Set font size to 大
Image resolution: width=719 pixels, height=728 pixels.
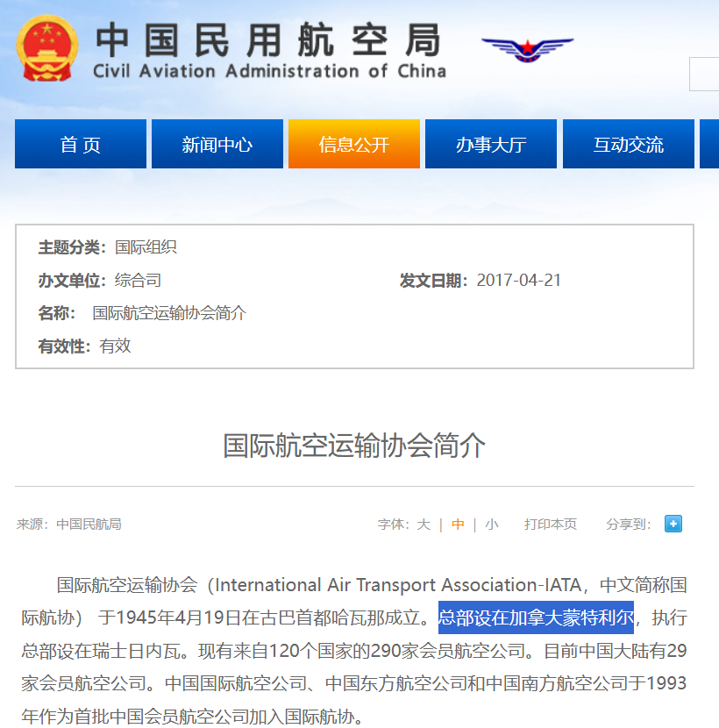coord(424,525)
